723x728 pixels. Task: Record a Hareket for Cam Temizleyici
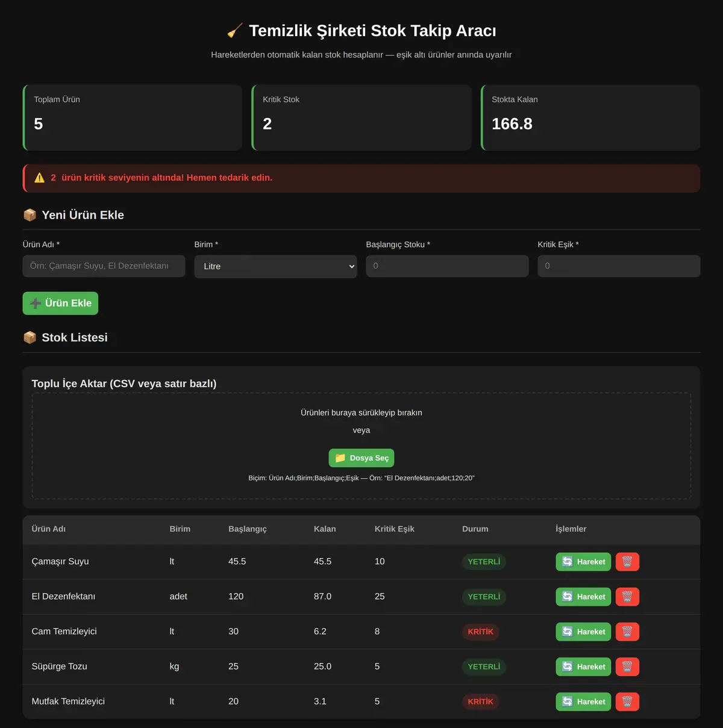pyautogui.click(x=583, y=632)
